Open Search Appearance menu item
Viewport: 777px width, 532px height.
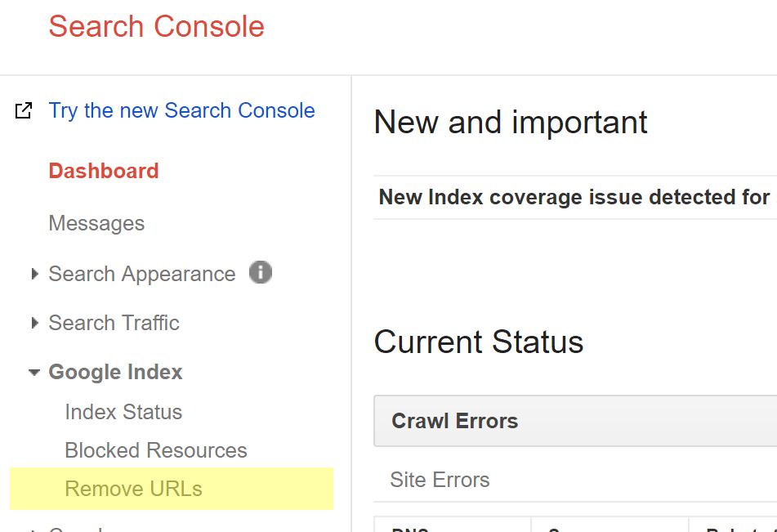pos(142,274)
